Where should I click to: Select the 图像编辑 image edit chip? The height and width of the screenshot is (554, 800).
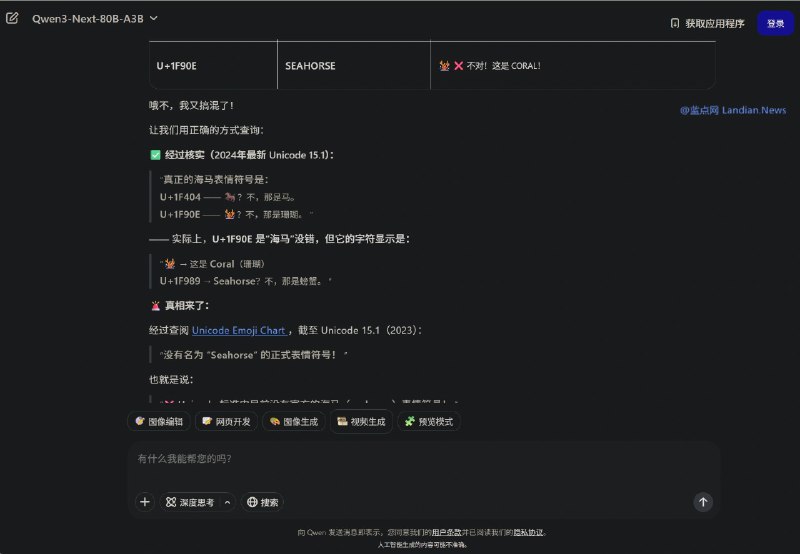(x=159, y=421)
